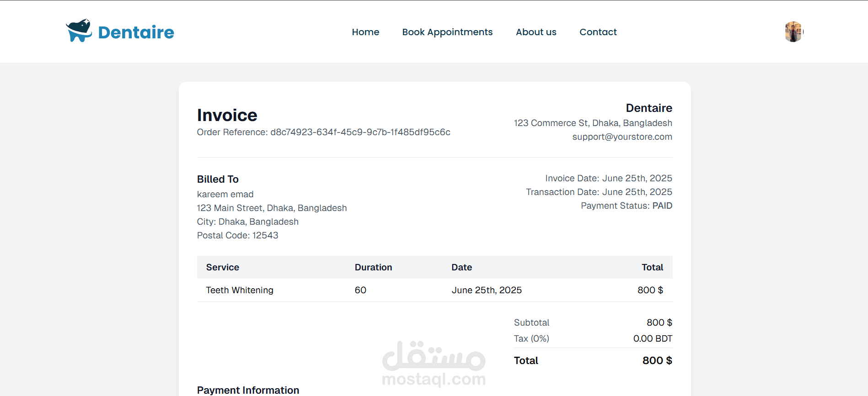The width and height of the screenshot is (868, 396).
Task: Open the Contact page
Action: click(598, 32)
